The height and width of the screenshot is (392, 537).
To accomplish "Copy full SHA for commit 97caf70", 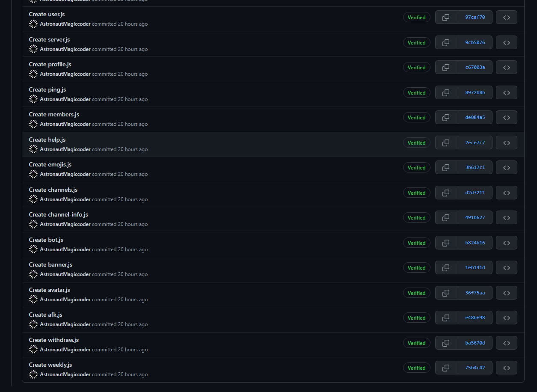I will [446, 18].
